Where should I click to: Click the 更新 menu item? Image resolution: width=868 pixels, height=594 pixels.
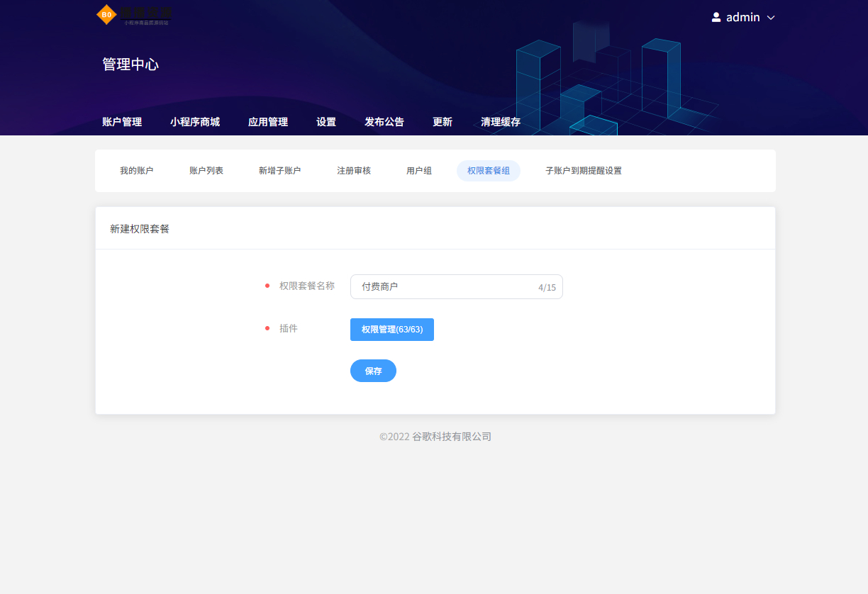point(442,121)
